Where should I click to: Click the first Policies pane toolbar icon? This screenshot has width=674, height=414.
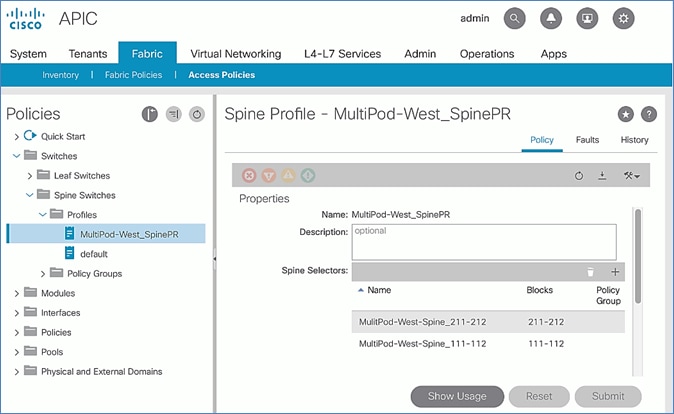pyautogui.click(x=150, y=114)
